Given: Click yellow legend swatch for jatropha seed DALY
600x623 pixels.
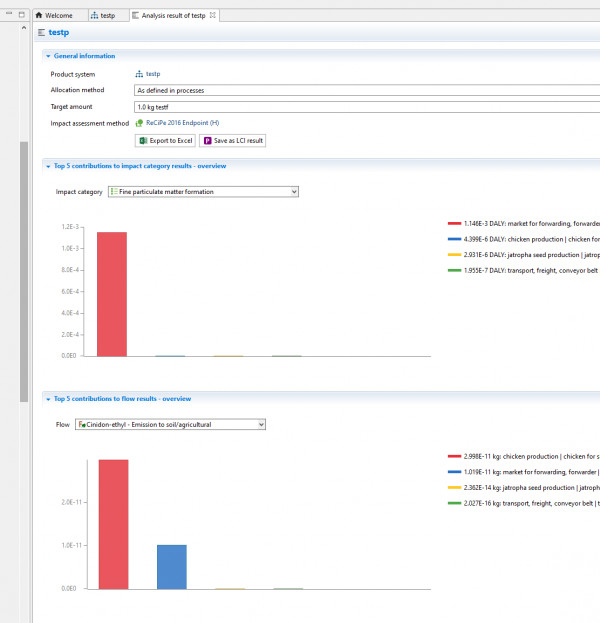Looking at the screenshot, I should tap(454, 255).
